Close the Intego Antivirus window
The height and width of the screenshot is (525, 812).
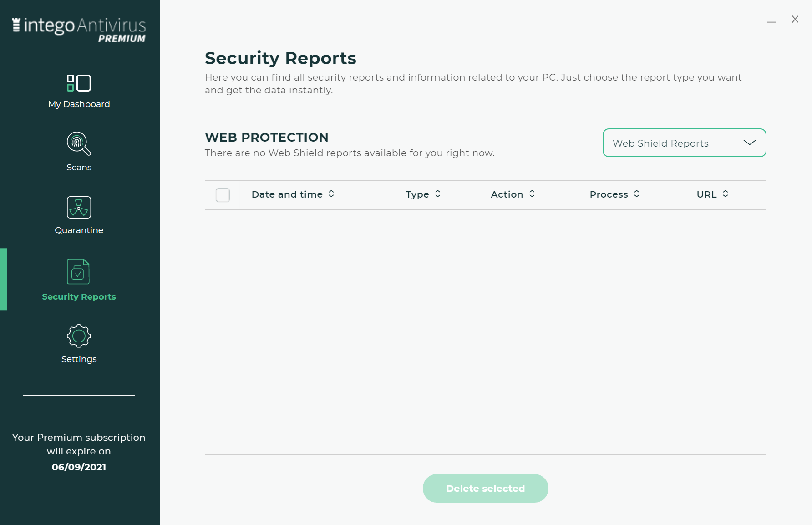coord(795,19)
